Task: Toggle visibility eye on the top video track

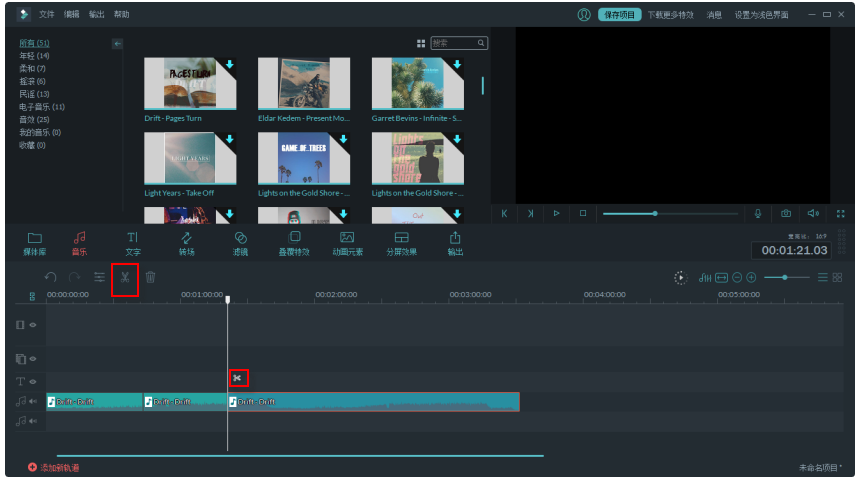Action: coord(32,325)
